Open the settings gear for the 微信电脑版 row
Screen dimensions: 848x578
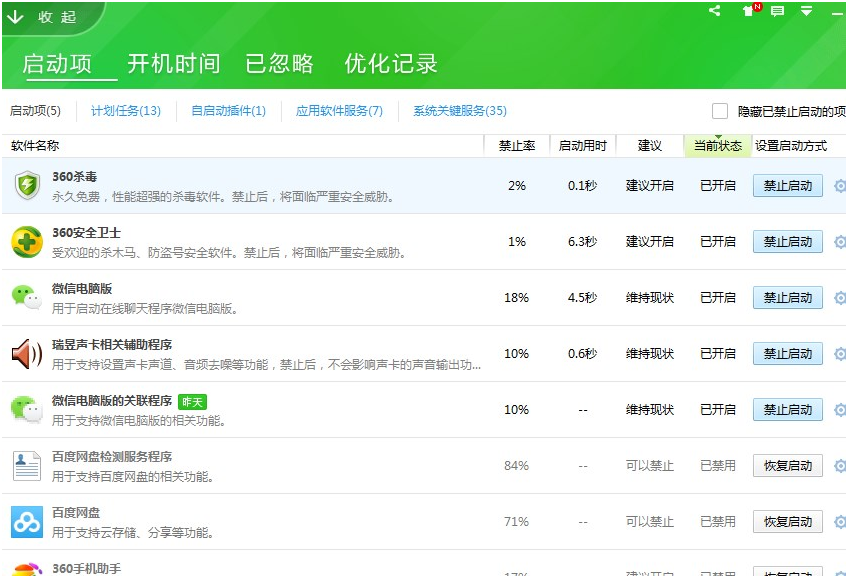(840, 298)
